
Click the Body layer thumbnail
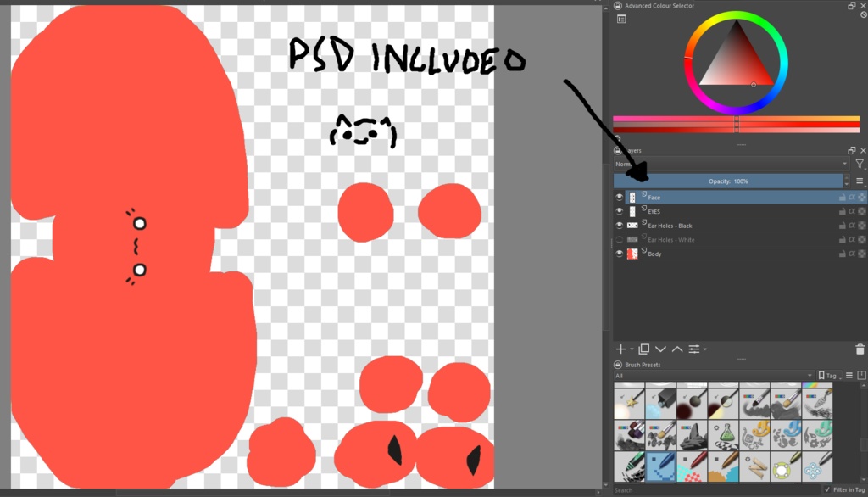click(x=632, y=254)
